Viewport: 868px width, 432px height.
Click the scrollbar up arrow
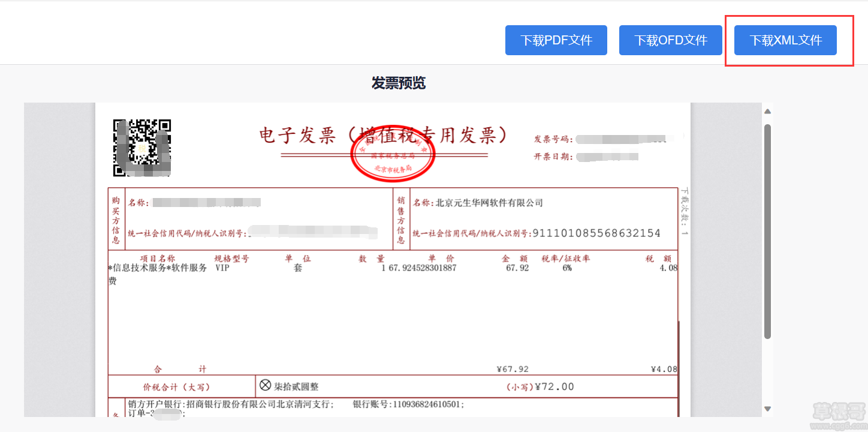767,112
